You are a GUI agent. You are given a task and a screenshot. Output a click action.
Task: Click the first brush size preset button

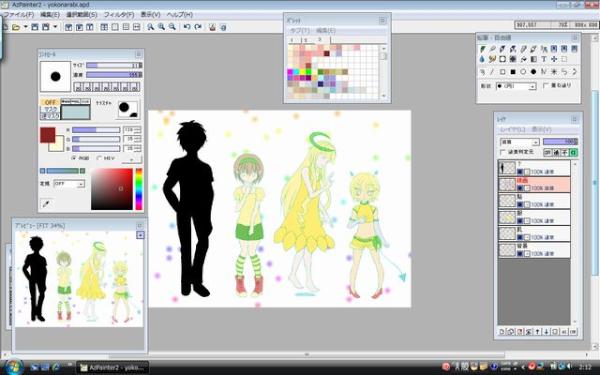pos(78,87)
